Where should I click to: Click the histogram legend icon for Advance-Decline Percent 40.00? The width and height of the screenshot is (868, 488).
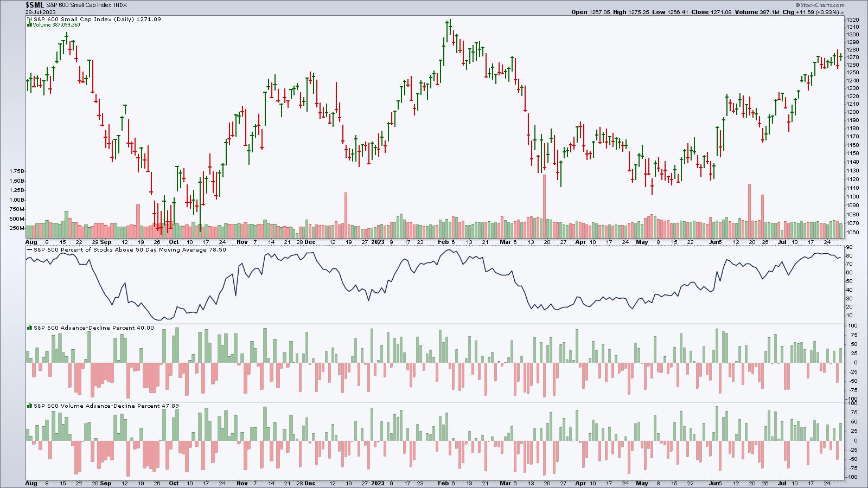pos(30,328)
